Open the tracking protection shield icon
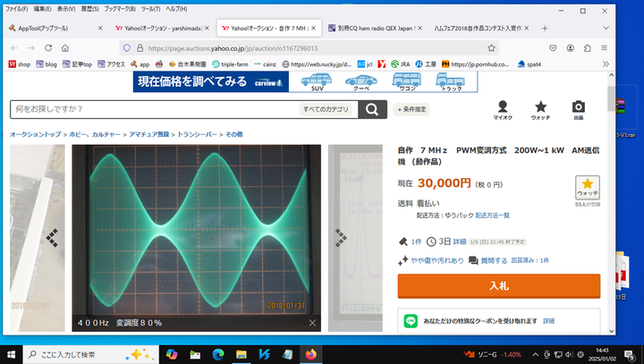The image size is (644, 364). (127, 48)
